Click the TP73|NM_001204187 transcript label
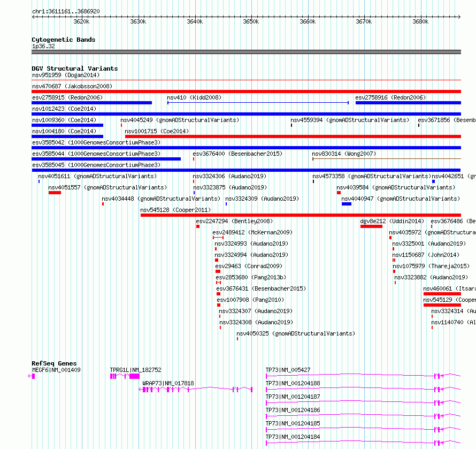The height and width of the screenshot is (449, 476). click(293, 397)
